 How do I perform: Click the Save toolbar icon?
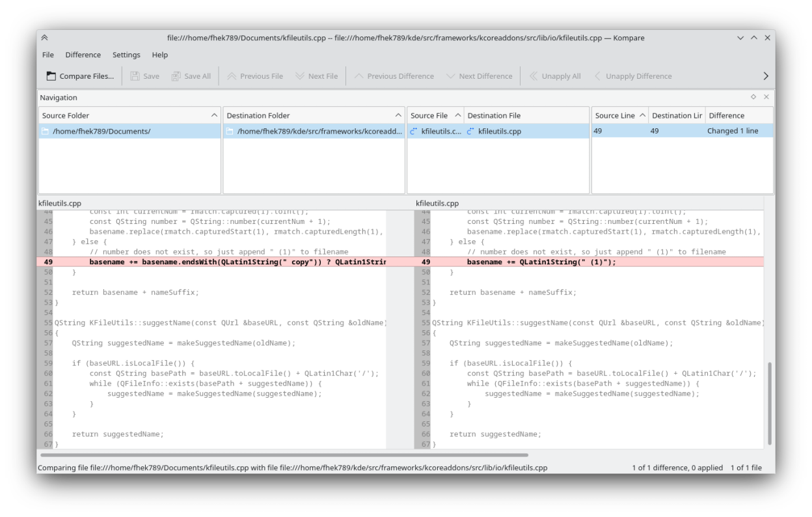tap(144, 76)
